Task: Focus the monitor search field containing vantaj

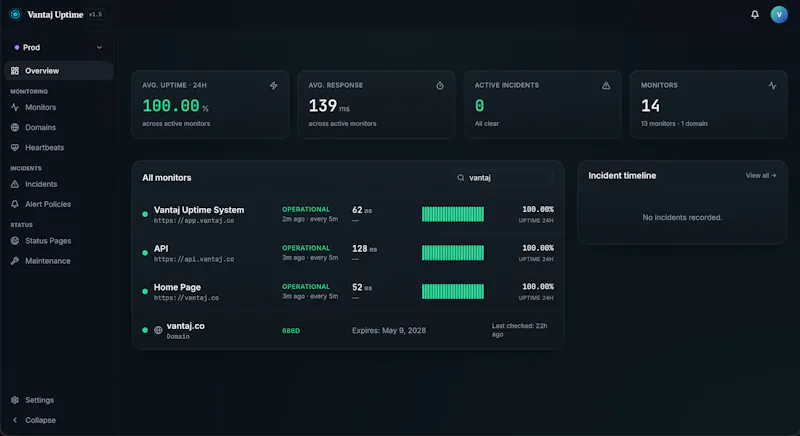Action: point(504,177)
